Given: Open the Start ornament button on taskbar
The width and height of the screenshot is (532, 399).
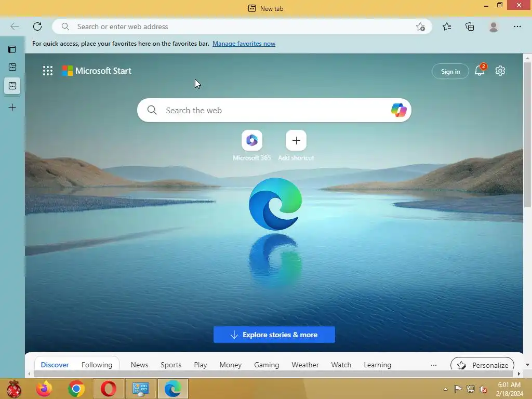Looking at the screenshot, I should point(14,389).
